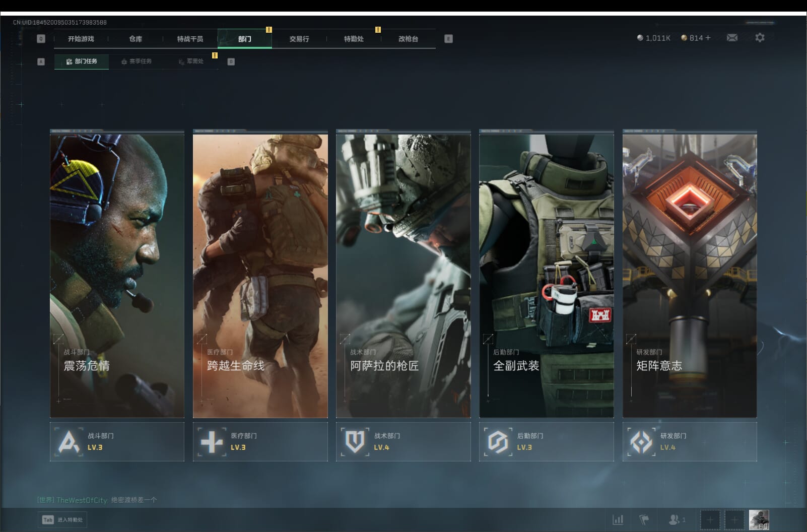
Task: Switch to the 开始游戏 tab
Action: (x=81, y=39)
